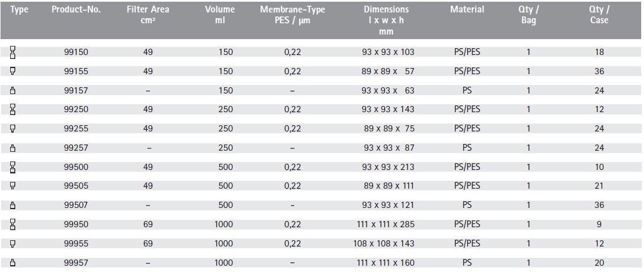Select the PS material cell for 99257
644x272 pixels.
(467, 147)
